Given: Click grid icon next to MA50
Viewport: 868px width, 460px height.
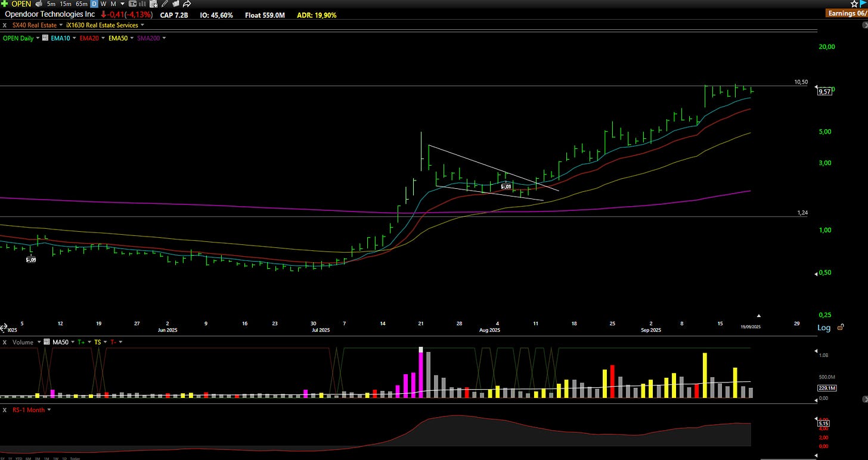Looking at the screenshot, I should [x=46, y=342].
